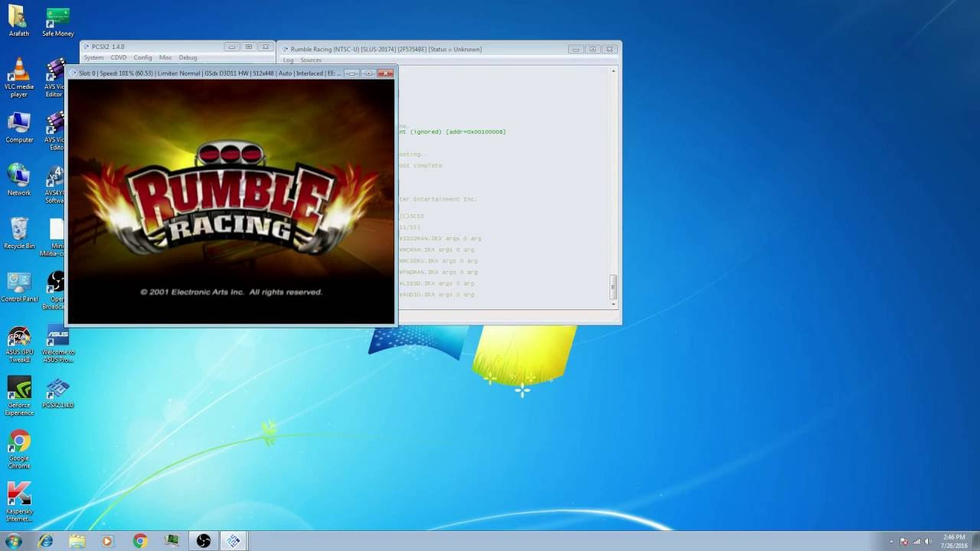Open Google Chrome desktop shortcut
This screenshot has width=980, height=551.
click(x=18, y=450)
